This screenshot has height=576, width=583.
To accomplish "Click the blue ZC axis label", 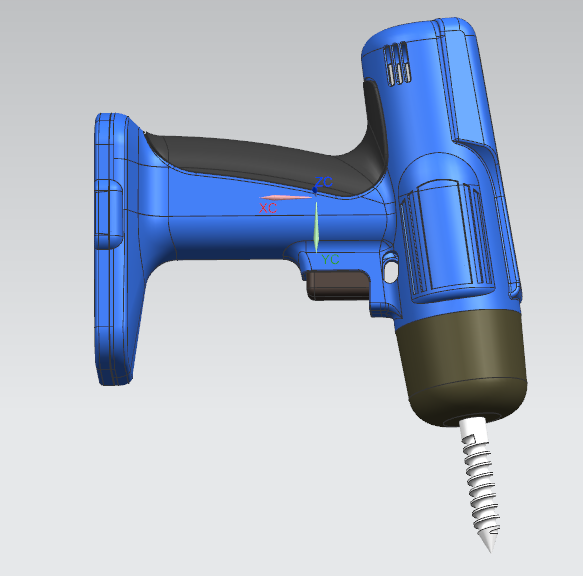I will 323,182.
